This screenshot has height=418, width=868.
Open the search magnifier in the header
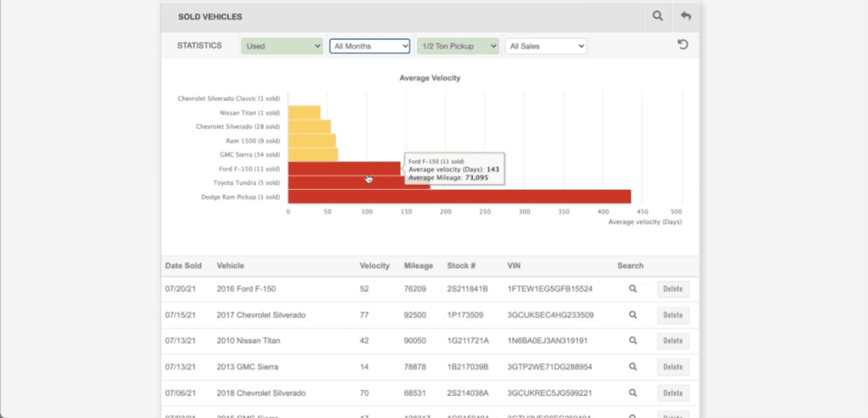coord(657,16)
